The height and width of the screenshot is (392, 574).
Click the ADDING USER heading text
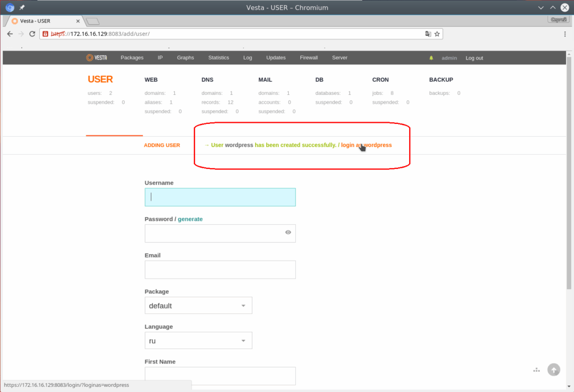click(162, 145)
